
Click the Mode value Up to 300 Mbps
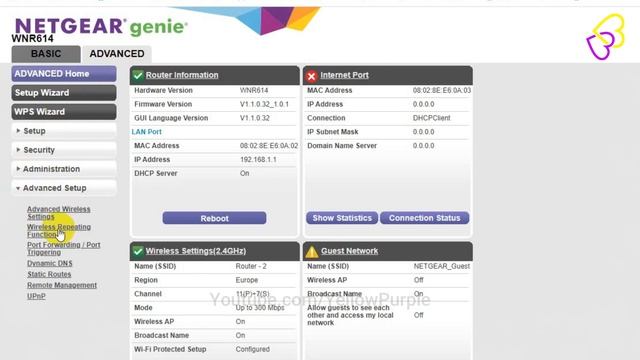pos(260,308)
